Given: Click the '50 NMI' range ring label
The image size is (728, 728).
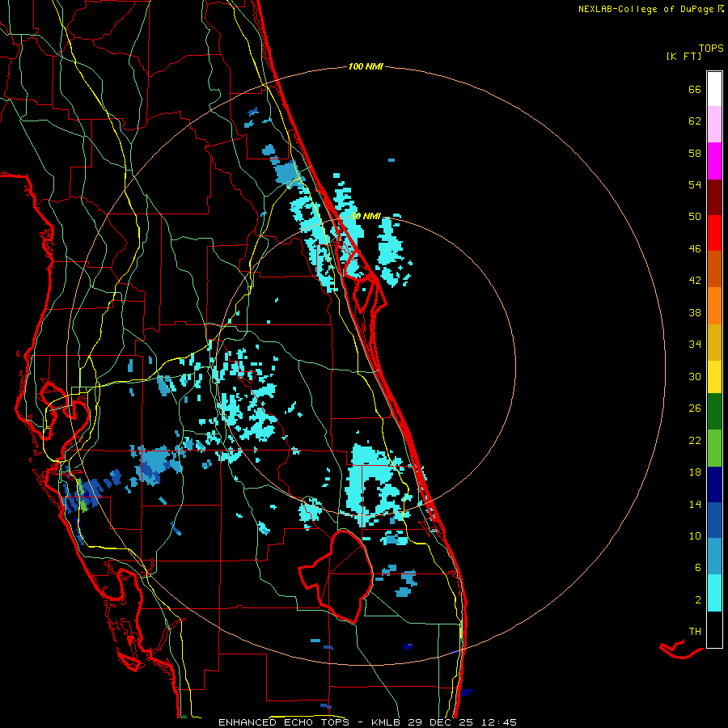Looking at the screenshot, I should pyautogui.click(x=366, y=216).
